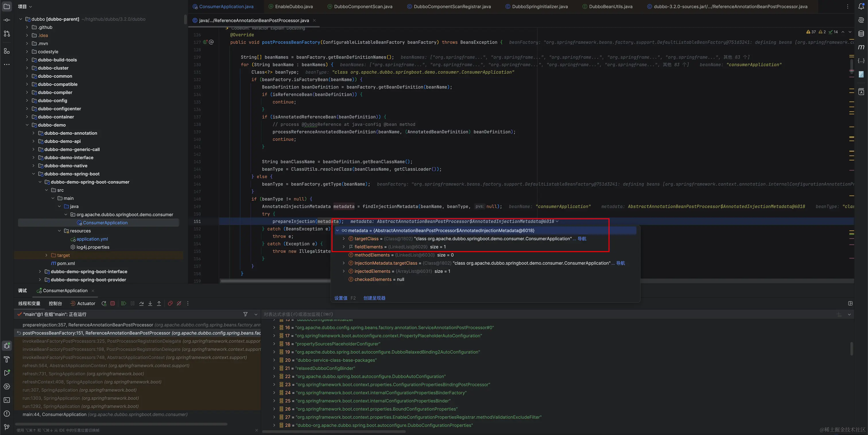The width and height of the screenshot is (868, 435).
Task: Expand the fieldElements node in popup
Action: pyautogui.click(x=344, y=247)
